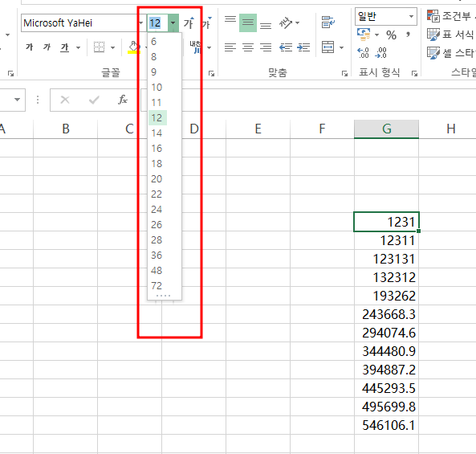The width and height of the screenshot is (476, 454).
Task: Open name box dropdown arrow
Action: [x=18, y=100]
